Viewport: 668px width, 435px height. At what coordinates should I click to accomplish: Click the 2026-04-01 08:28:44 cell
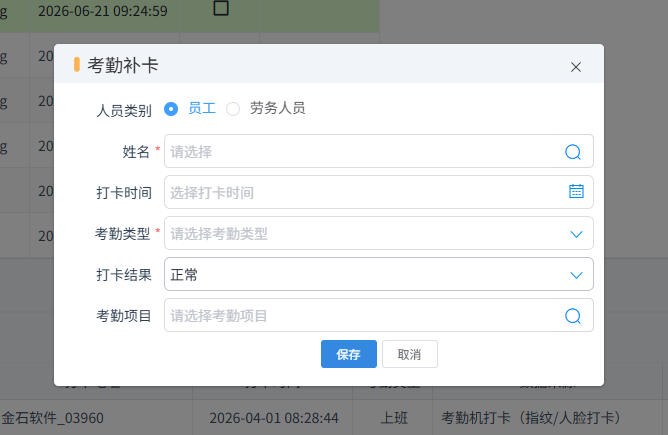click(x=274, y=418)
